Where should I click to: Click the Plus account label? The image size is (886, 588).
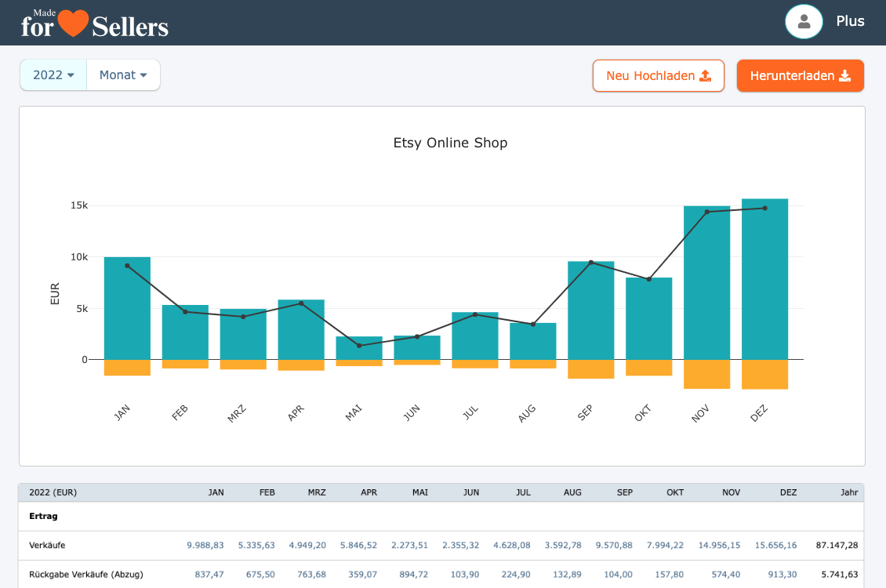coord(850,21)
